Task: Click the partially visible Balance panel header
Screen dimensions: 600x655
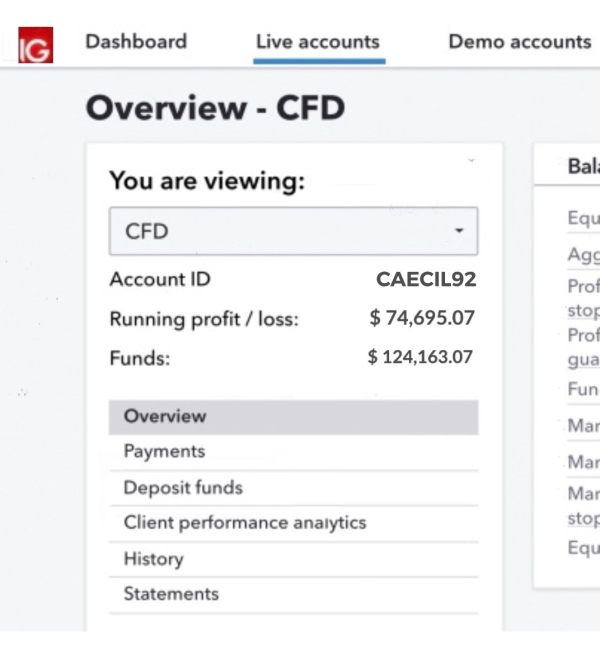Action: coord(583,166)
